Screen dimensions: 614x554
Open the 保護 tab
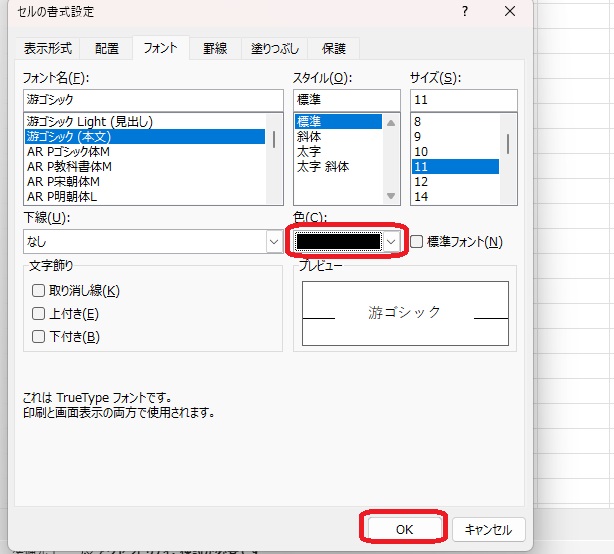tap(334, 48)
